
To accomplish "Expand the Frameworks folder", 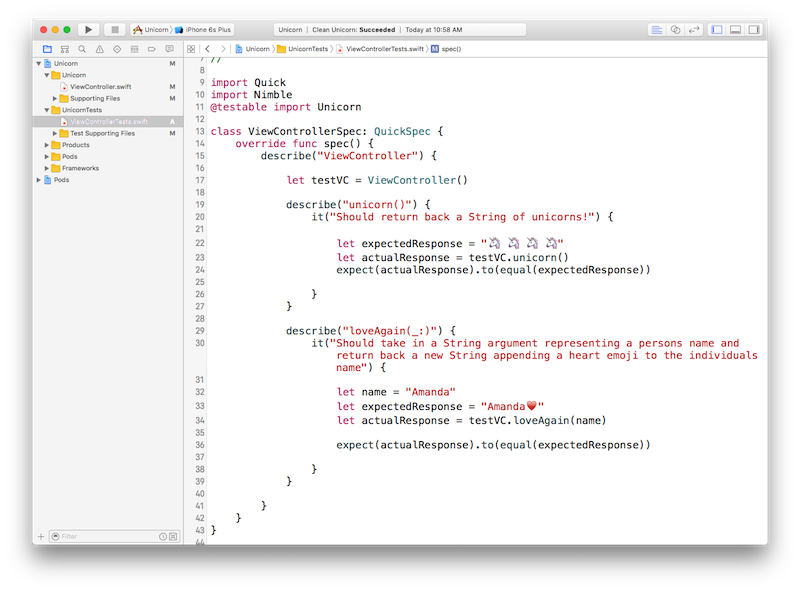I will 47,168.
